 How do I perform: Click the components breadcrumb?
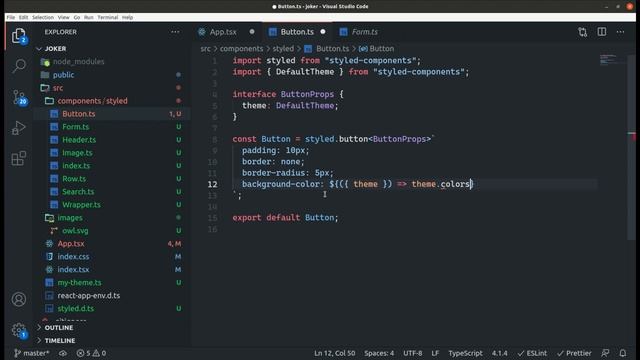pyautogui.click(x=242, y=49)
